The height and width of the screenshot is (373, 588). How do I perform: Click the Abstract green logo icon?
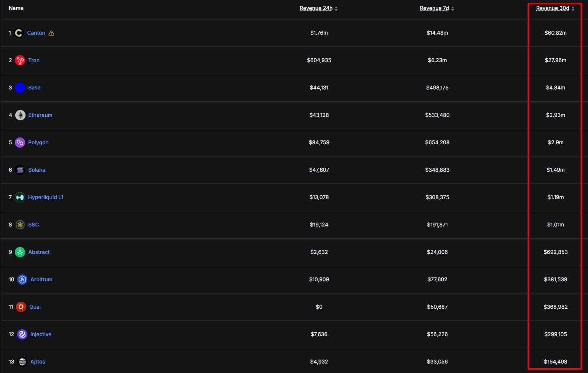click(20, 252)
